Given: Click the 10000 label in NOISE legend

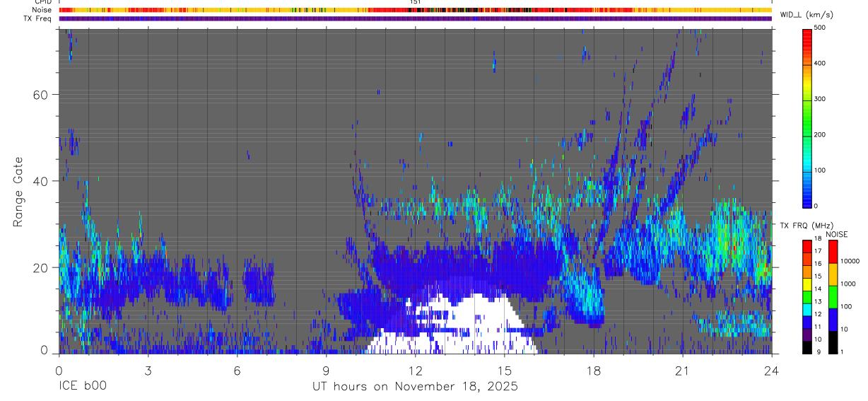Looking at the screenshot, I should [852, 261].
